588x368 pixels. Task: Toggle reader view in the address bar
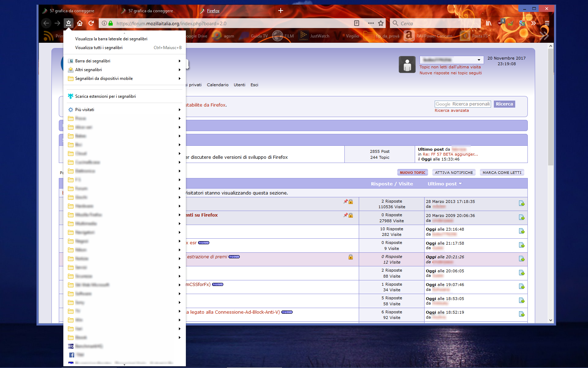[357, 23]
